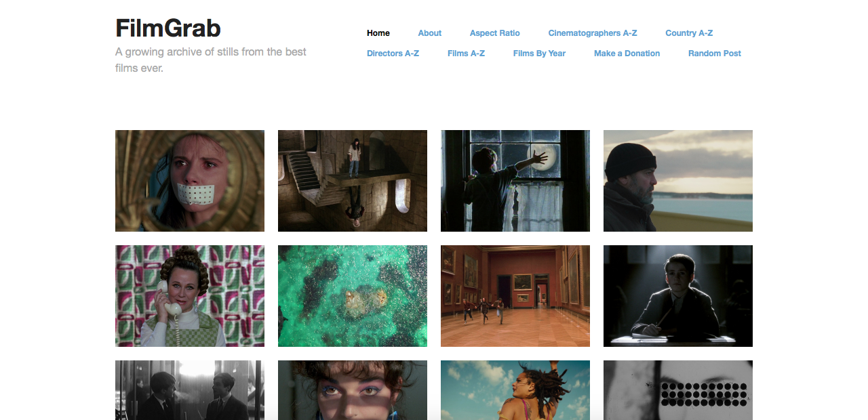Open grayscale still with black dot grid
This screenshot has width=868, height=420.
click(678, 390)
